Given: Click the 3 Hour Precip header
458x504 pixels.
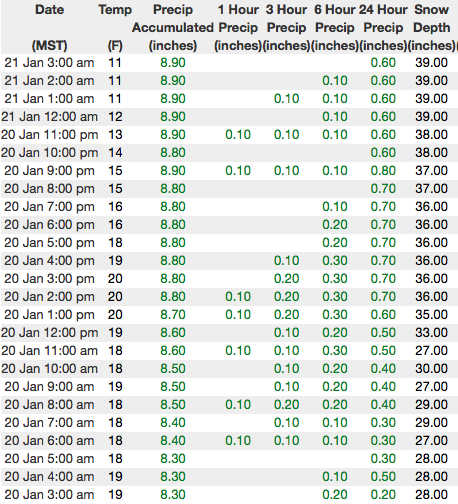Looking at the screenshot, I should pos(286,27).
